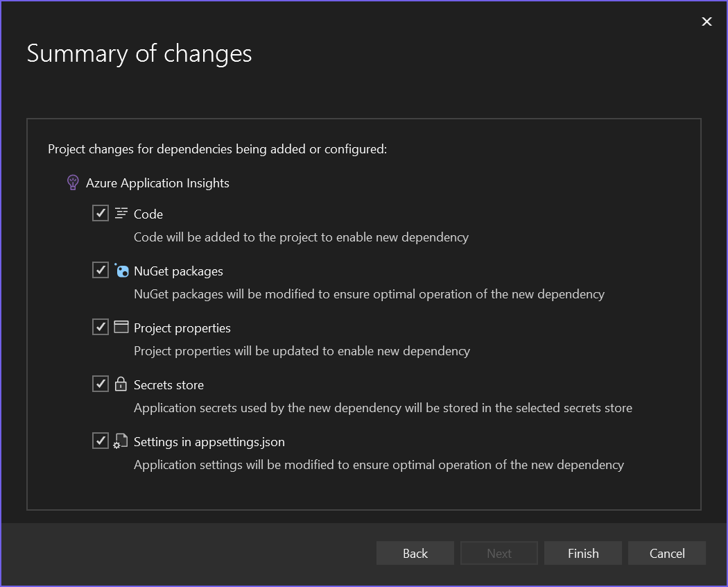Screen dimensions: 728x587
Task: Close the Summary of changes dialog
Action: click(x=707, y=22)
